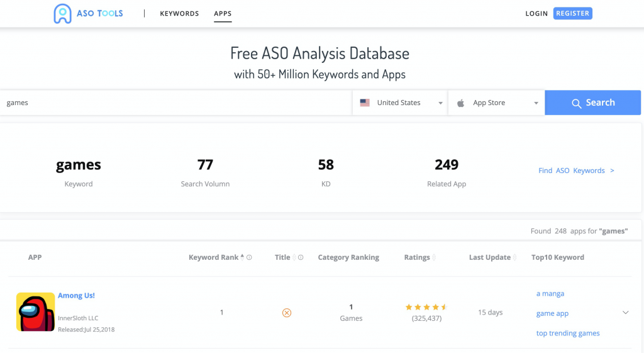Sort by Keyword Rank arrow icon
The height and width of the screenshot is (353, 644).
click(243, 257)
